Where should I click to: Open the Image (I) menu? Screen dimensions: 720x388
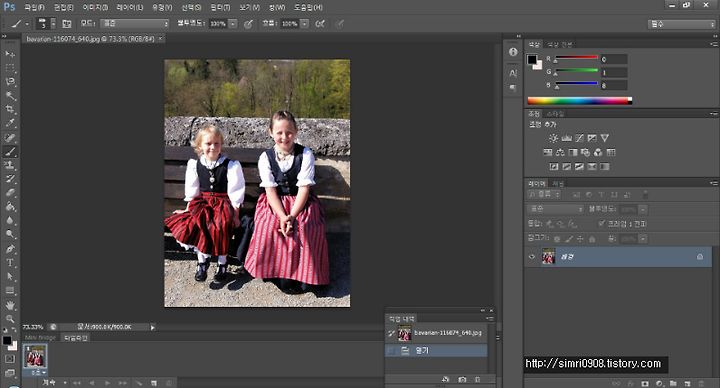pos(95,7)
